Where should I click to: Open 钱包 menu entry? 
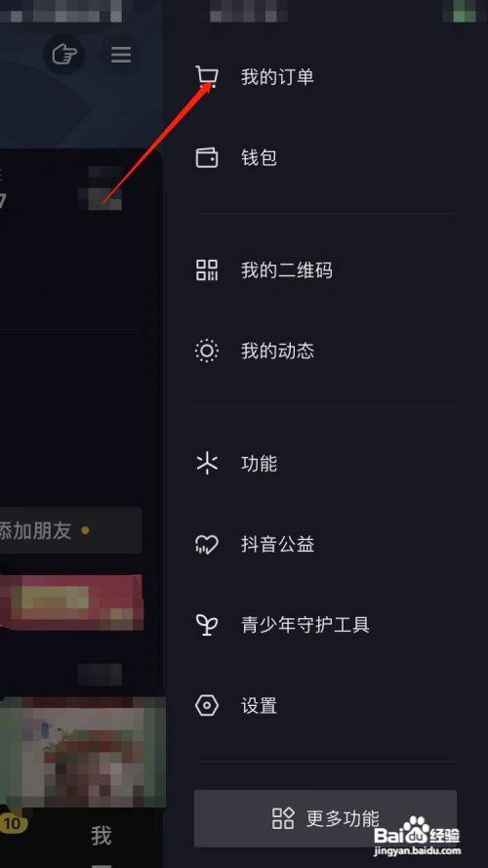coord(325,158)
